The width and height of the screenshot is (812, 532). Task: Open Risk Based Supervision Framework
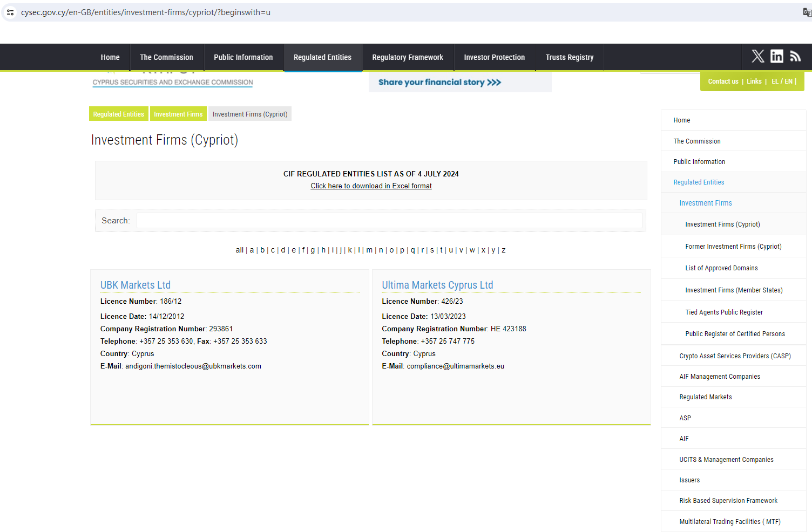point(734,501)
